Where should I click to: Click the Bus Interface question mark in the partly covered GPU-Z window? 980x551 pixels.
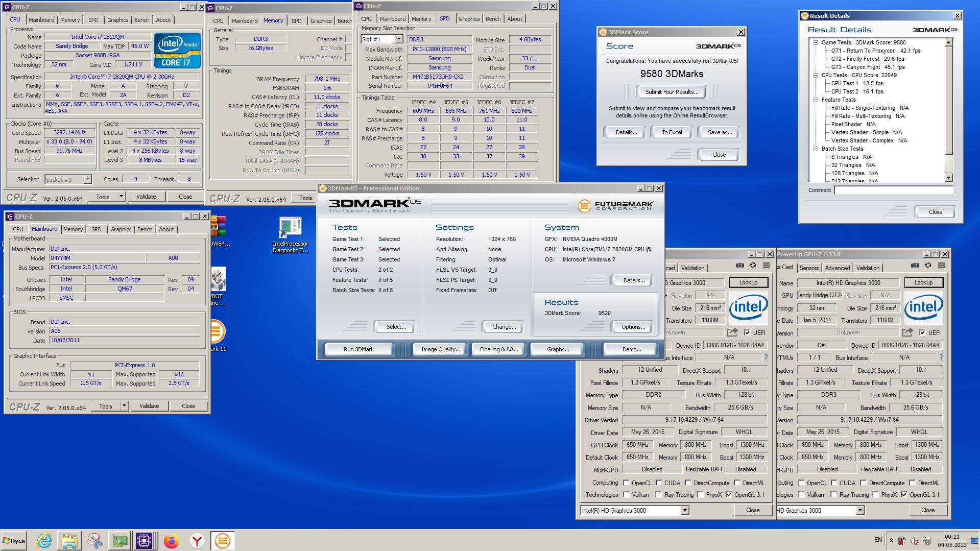pyautogui.click(x=766, y=357)
